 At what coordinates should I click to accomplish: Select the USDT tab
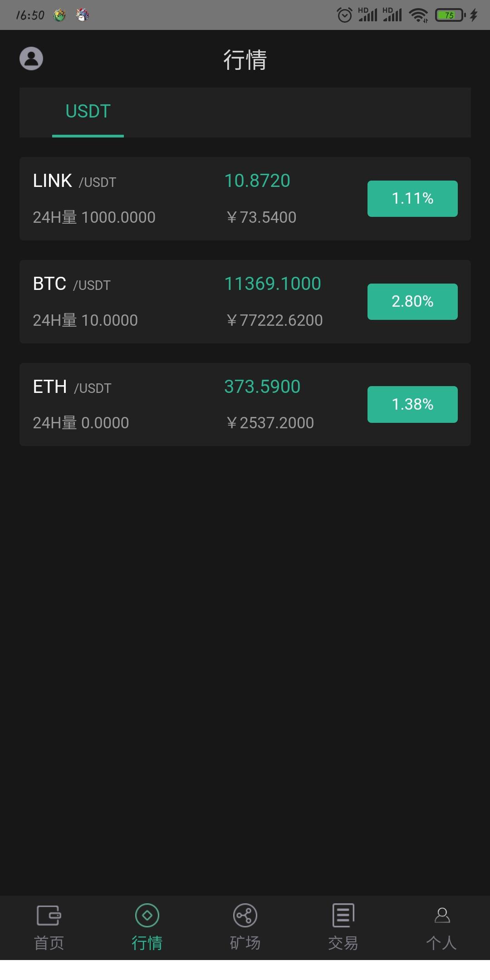click(x=88, y=112)
